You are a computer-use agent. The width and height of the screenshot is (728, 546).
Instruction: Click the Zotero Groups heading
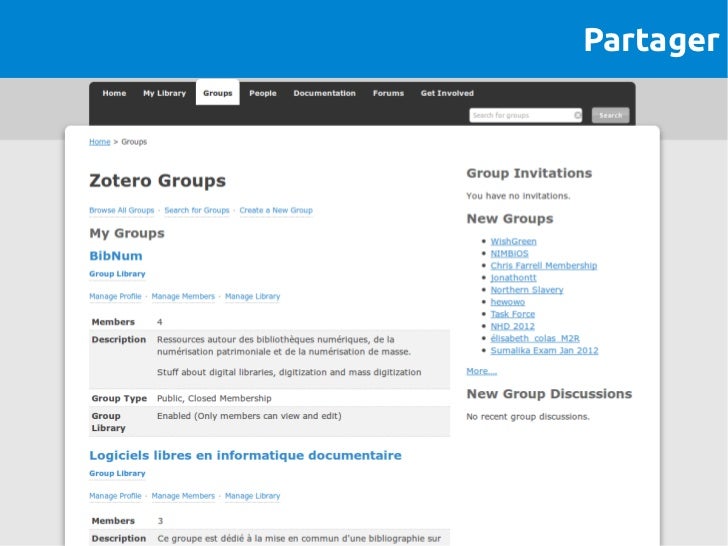point(157,181)
